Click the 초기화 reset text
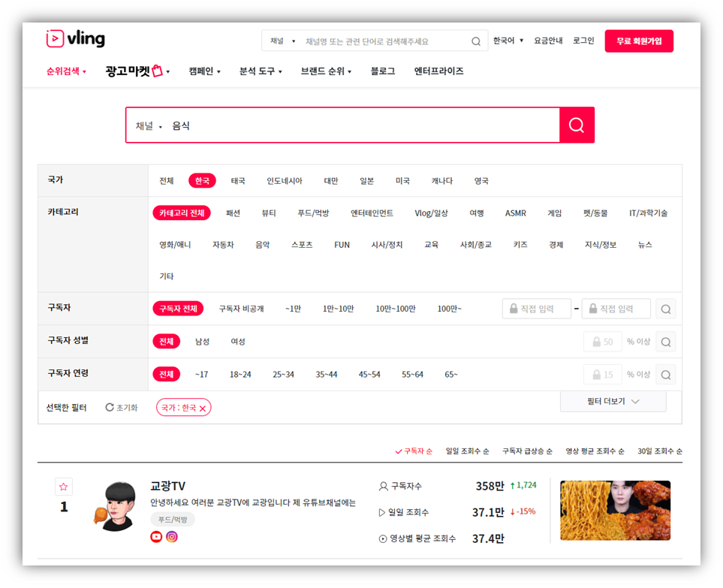This screenshot has width=723, height=588. point(127,408)
